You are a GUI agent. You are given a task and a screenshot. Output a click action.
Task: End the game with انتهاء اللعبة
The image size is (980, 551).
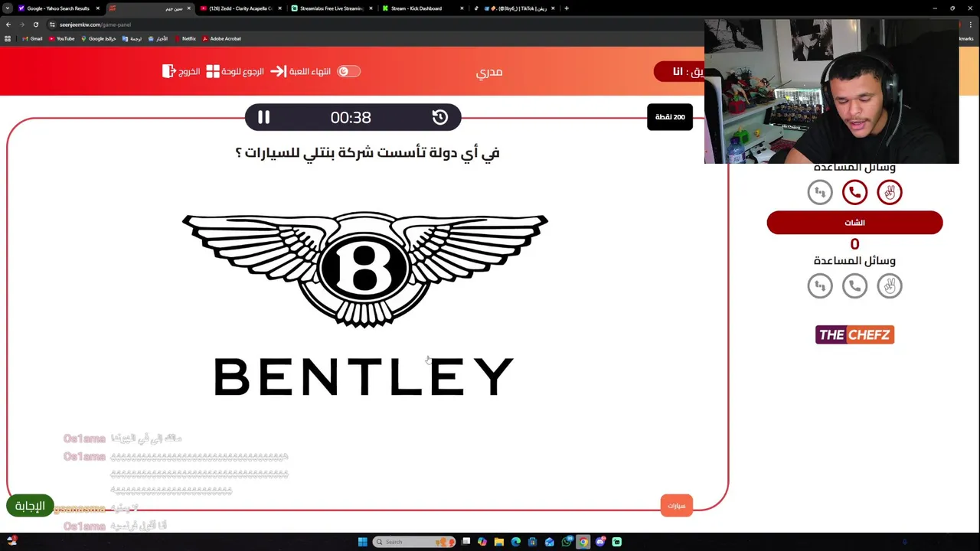click(x=301, y=71)
